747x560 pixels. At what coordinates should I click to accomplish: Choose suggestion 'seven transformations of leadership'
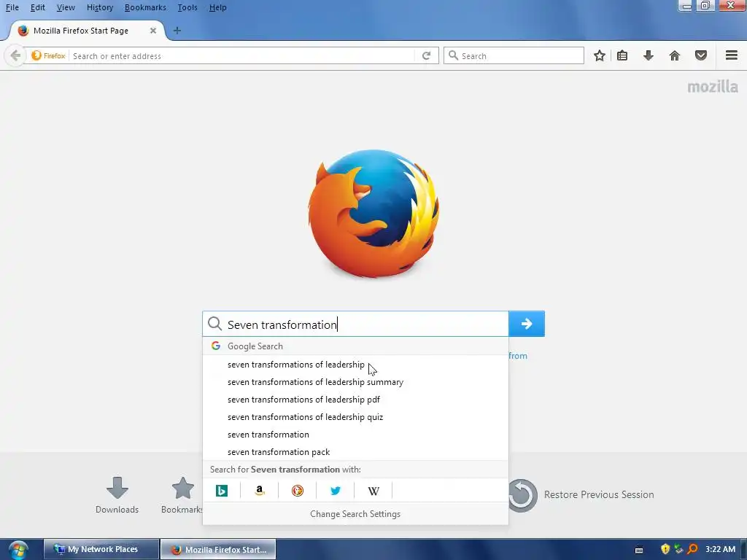355,365
